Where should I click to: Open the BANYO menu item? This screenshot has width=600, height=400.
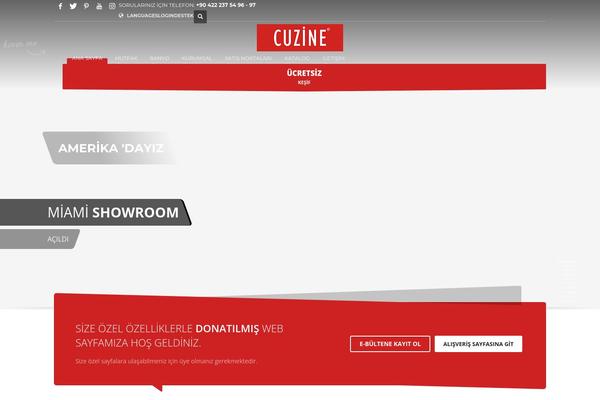[160, 59]
